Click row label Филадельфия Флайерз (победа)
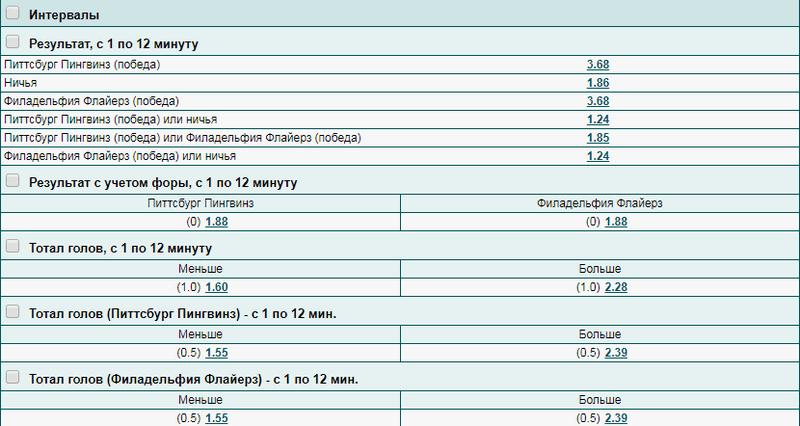Viewport: 800px width, 426px height. (91, 101)
